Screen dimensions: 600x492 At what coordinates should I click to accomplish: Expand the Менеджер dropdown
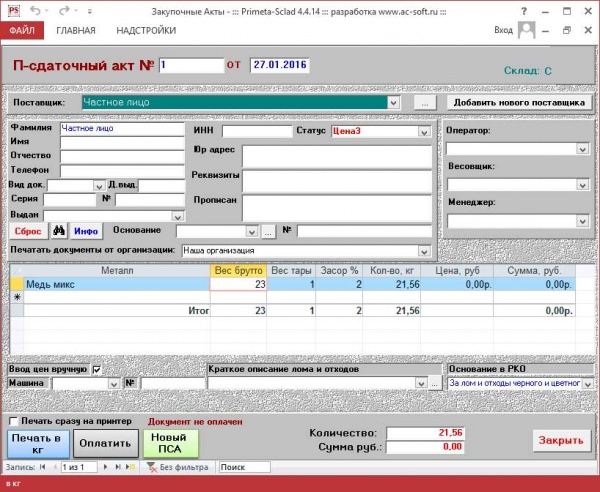pos(581,220)
